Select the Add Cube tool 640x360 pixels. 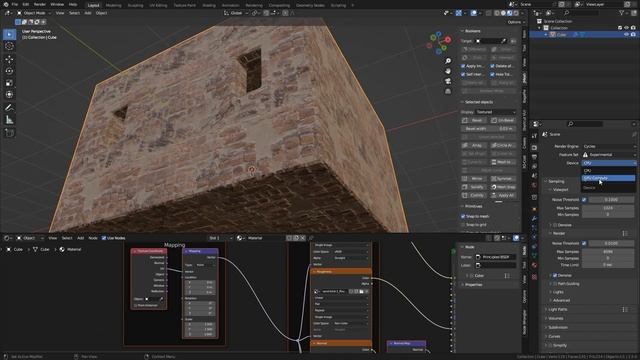[x=9, y=133]
